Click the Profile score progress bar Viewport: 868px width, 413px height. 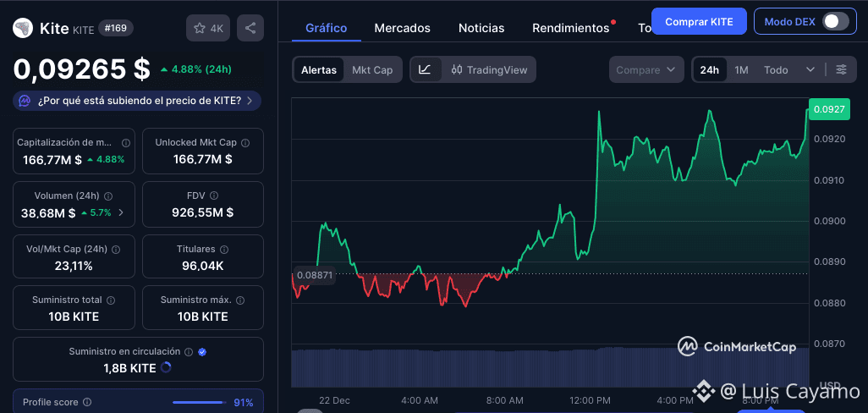pyautogui.click(x=198, y=402)
